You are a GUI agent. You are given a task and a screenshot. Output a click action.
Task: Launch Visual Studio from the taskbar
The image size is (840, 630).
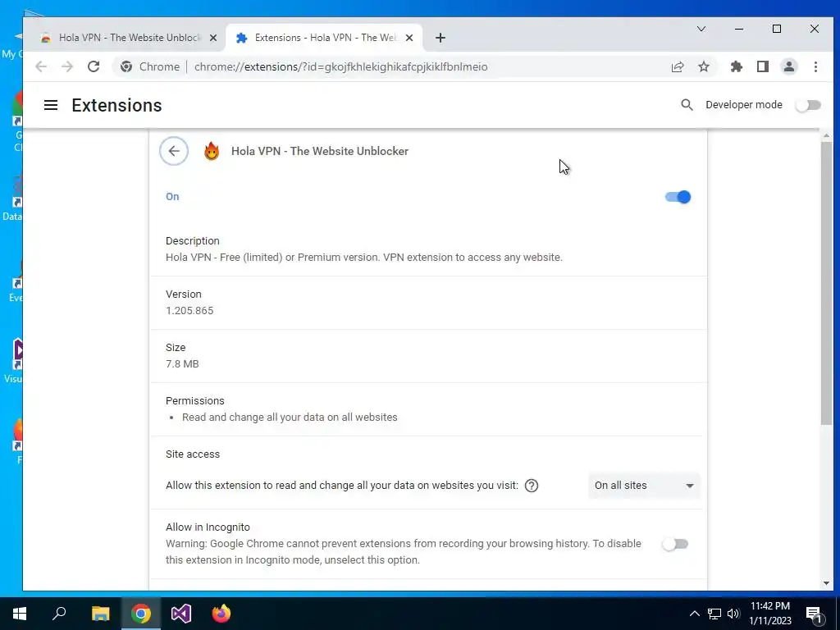(181, 614)
